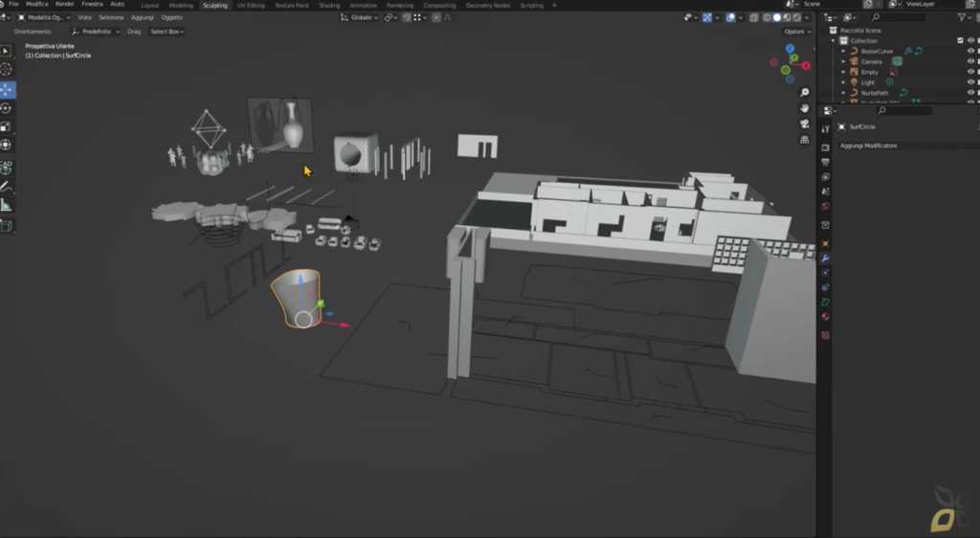This screenshot has width=980, height=538.
Task: Select the Select Box tool in toolbar
Action: pos(7,52)
